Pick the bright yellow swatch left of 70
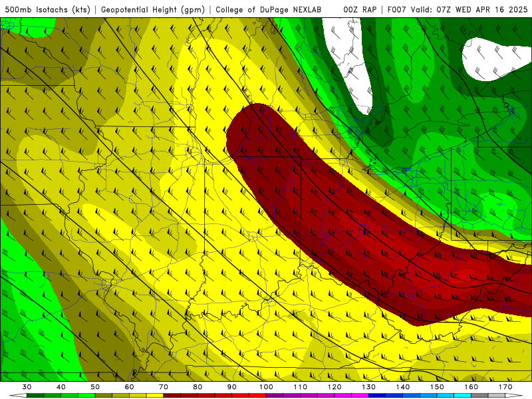The width and height of the screenshot is (532, 399). [x=155, y=396]
